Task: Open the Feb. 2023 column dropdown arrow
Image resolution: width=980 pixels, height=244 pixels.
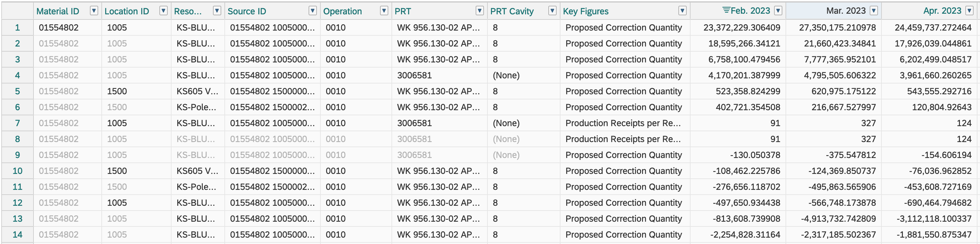Action: pos(778,11)
